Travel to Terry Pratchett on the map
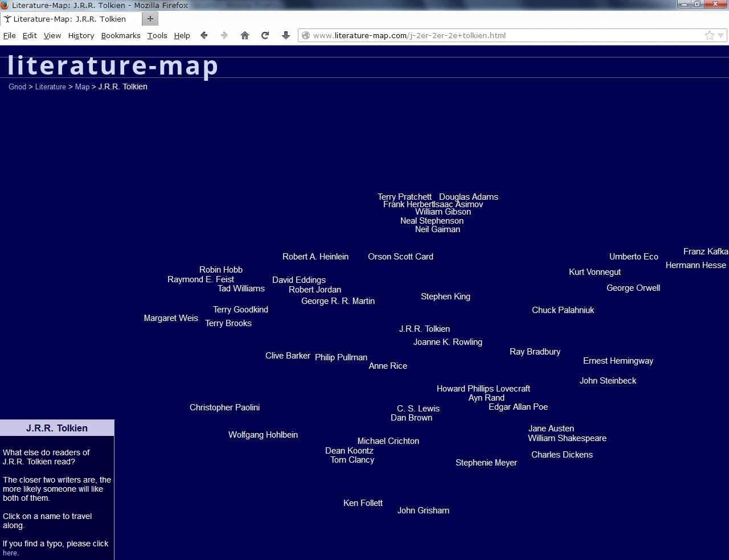 click(x=404, y=197)
